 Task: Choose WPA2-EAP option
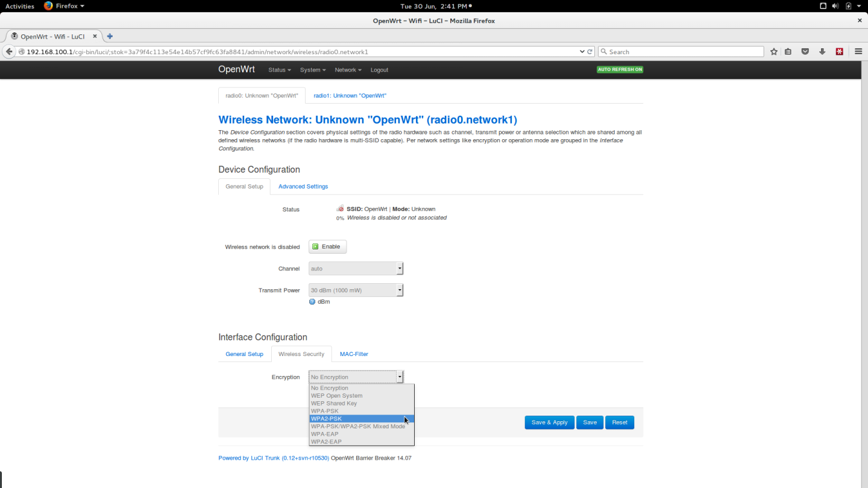click(362, 442)
